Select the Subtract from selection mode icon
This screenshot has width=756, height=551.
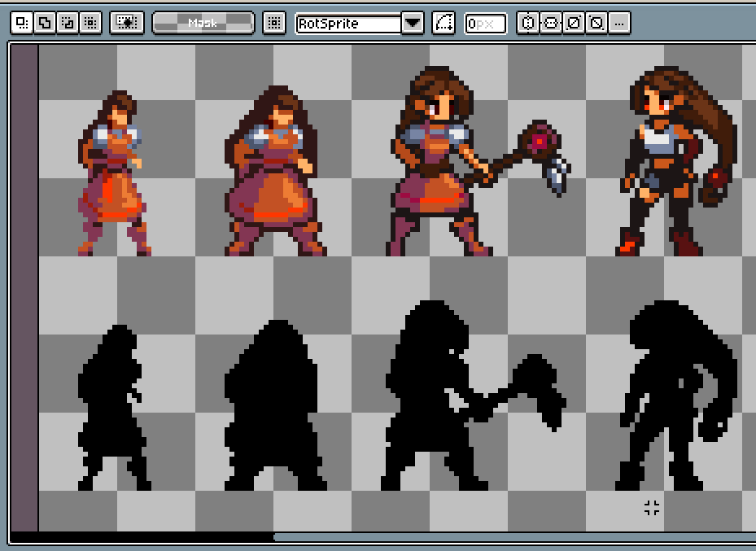click(x=68, y=23)
